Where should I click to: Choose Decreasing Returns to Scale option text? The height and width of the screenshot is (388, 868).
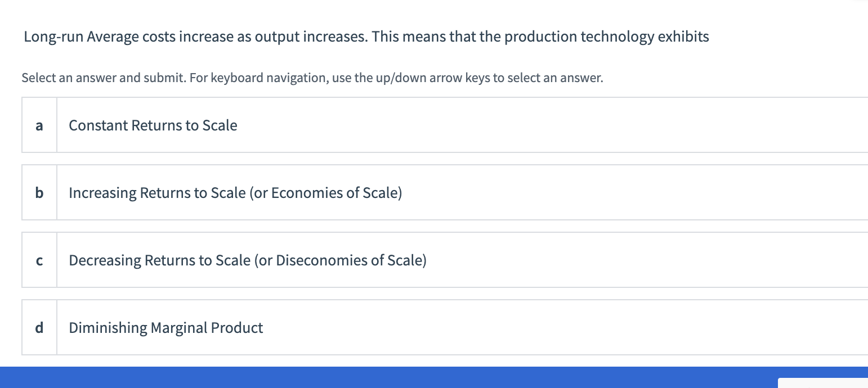[248, 260]
